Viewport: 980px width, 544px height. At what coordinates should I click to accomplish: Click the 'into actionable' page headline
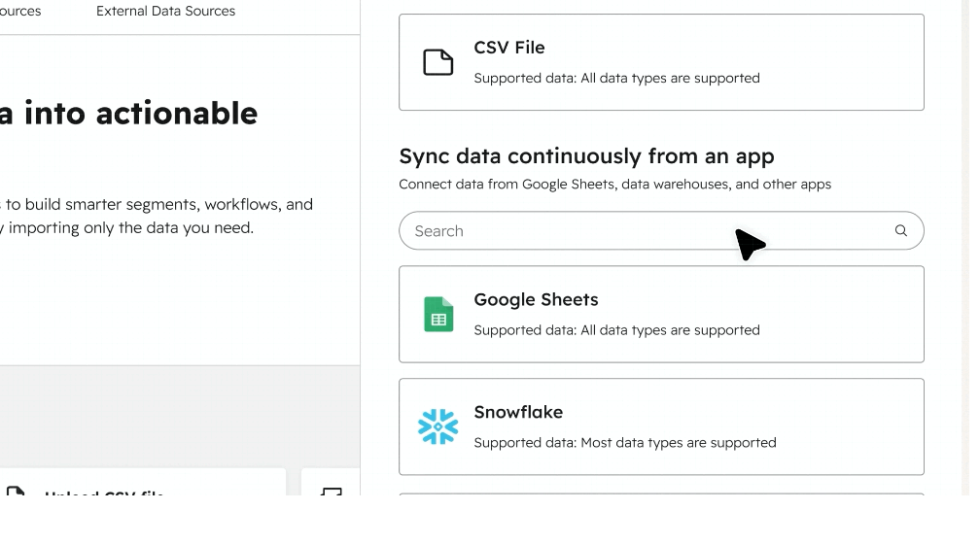click(x=129, y=114)
